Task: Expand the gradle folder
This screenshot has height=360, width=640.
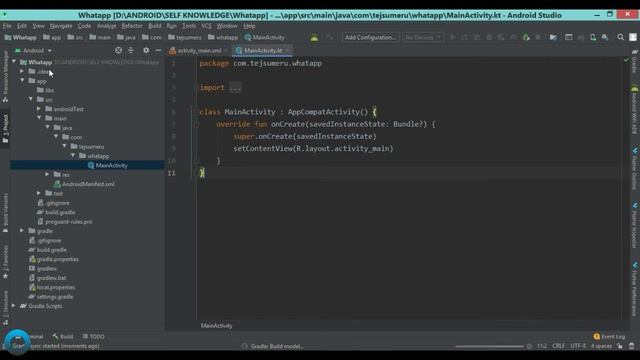Action: click(x=22, y=231)
